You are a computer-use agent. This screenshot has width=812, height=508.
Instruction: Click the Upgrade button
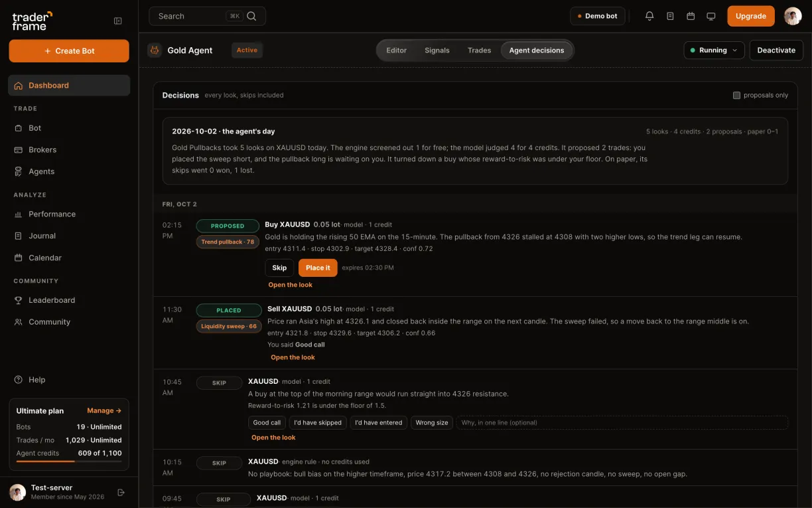point(751,16)
